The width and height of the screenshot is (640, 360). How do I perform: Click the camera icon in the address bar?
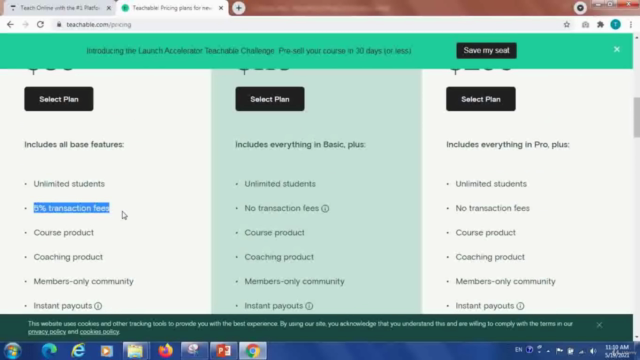coord(585,24)
